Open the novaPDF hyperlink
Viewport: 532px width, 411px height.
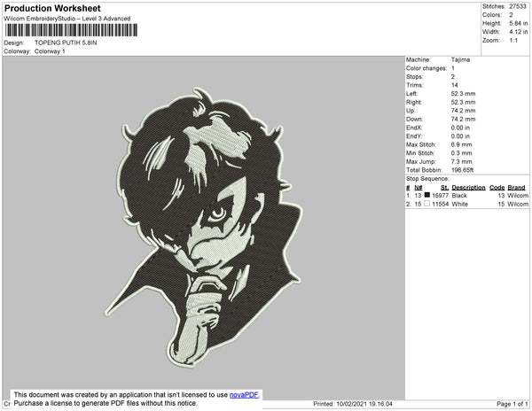click(x=244, y=395)
